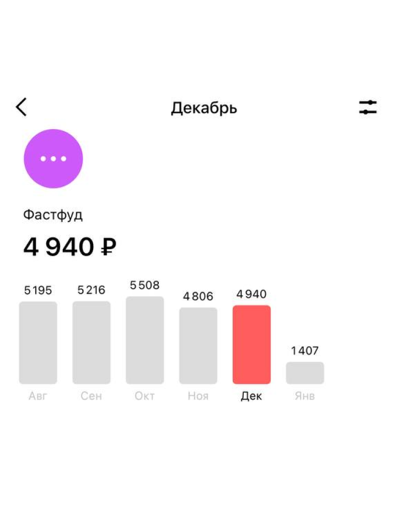Viewport: 408px width, 532px height.
Task: Open the filter sliders icon
Action: [368, 107]
